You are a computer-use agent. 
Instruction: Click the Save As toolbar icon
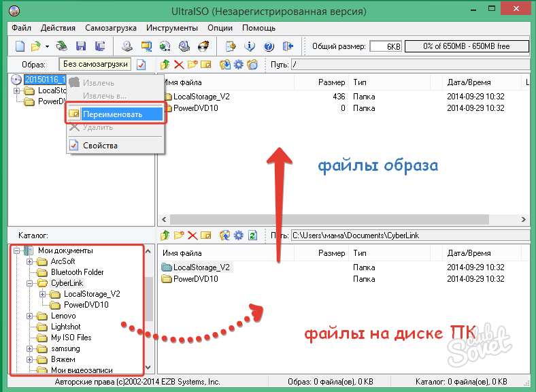point(100,46)
